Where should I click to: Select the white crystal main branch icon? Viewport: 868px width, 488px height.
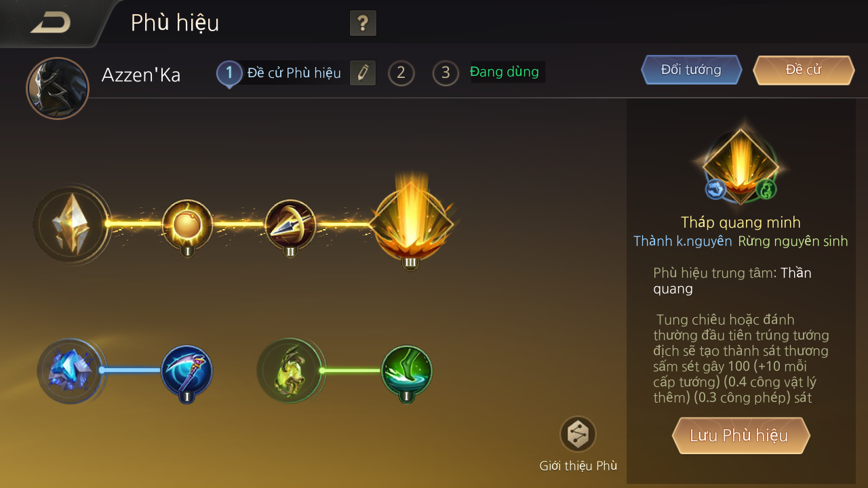pos(71,224)
